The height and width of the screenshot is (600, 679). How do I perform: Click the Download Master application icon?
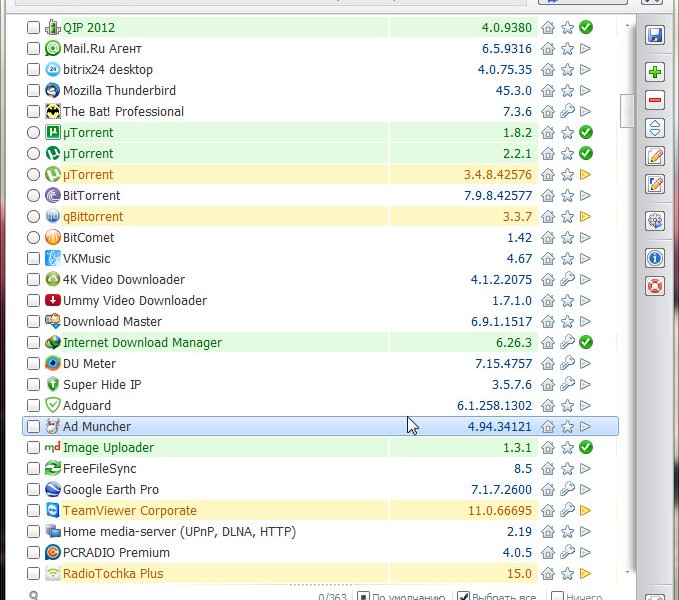(52, 321)
